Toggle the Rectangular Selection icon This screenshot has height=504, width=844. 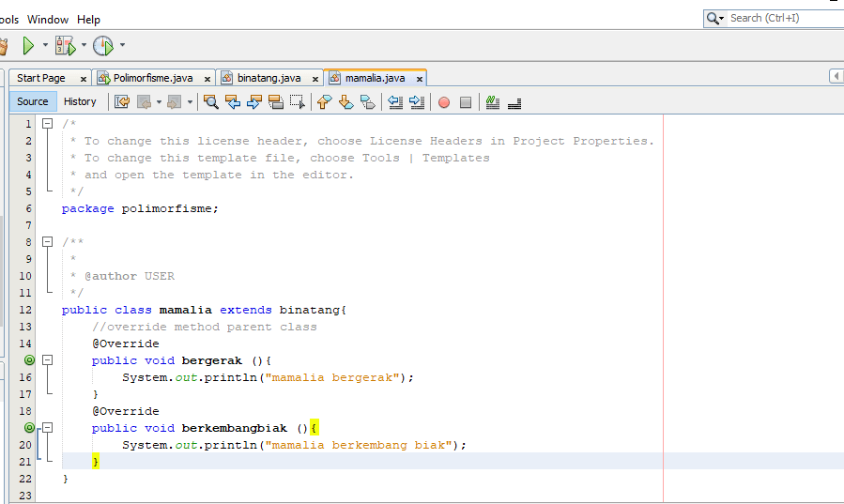[x=297, y=102]
